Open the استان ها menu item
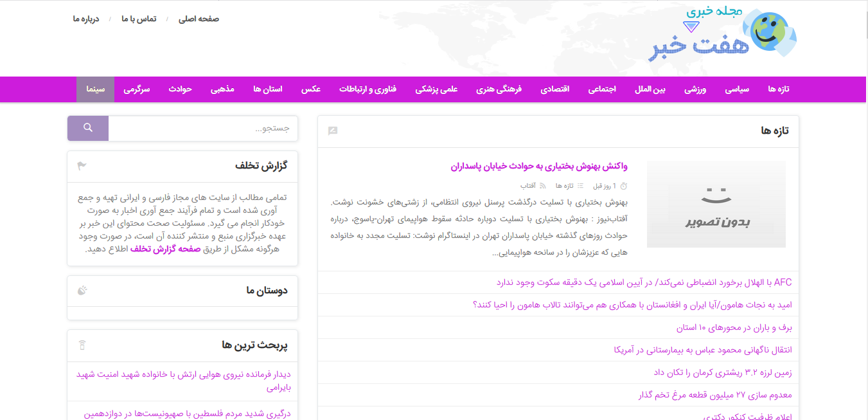Image resolution: width=868 pixels, height=420 pixels. click(x=268, y=89)
